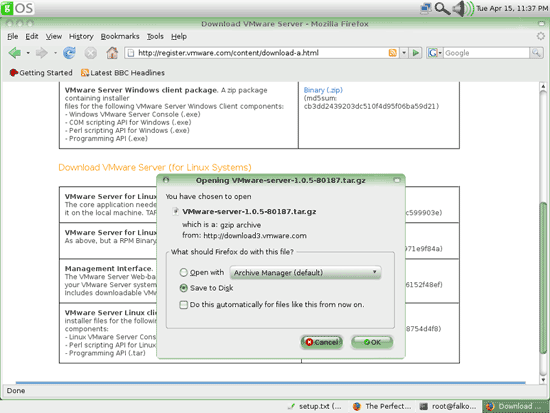Click the Reload page icon
The height and width of the screenshot is (413, 550).
point(69,53)
